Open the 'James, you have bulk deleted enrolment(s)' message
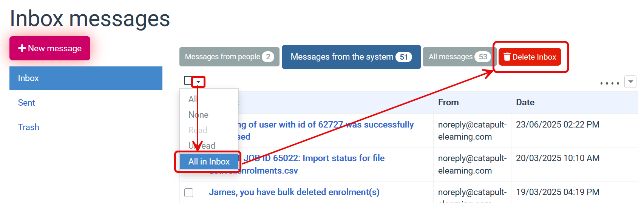 294,192
